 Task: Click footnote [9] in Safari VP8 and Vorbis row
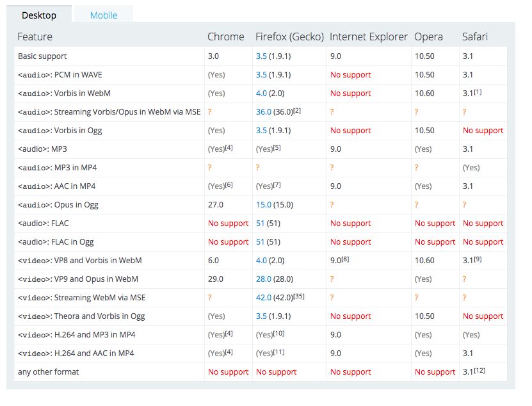click(478, 259)
